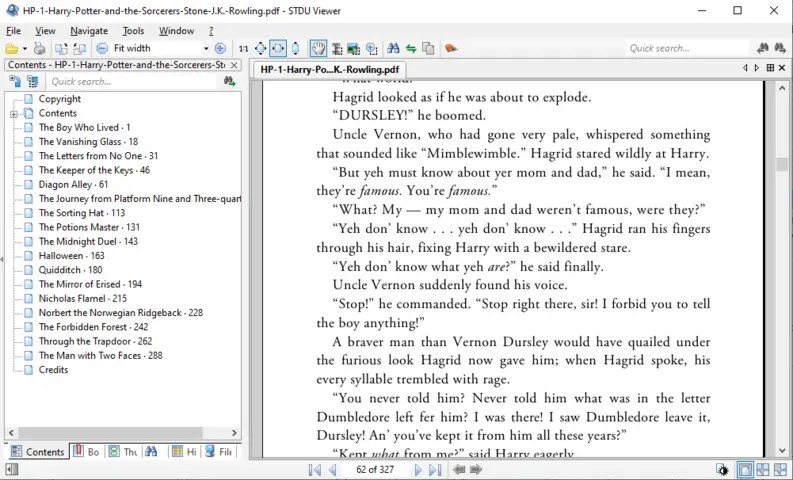Open the File menu

point(13,31)
